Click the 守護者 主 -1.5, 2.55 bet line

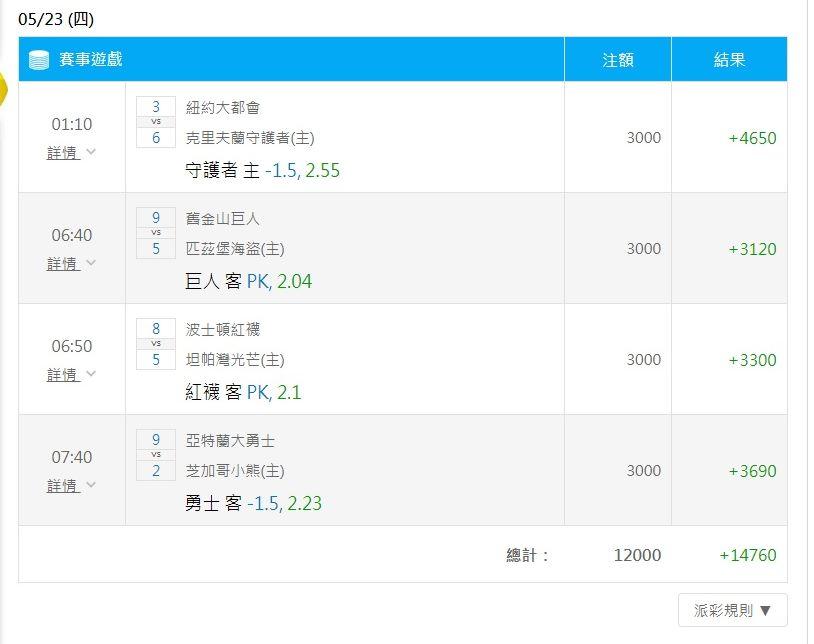pos(262,170)
